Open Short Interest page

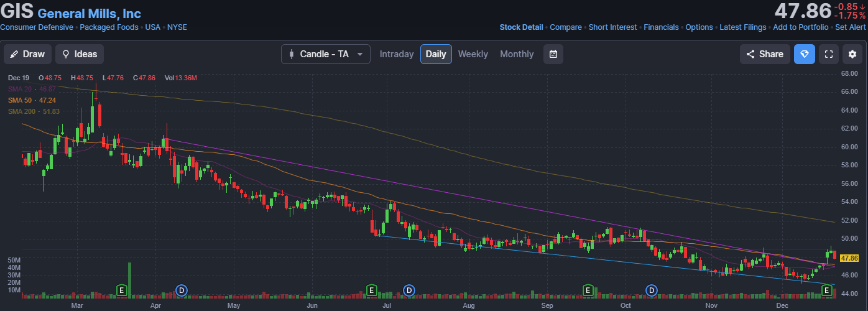tap(612, 27)
